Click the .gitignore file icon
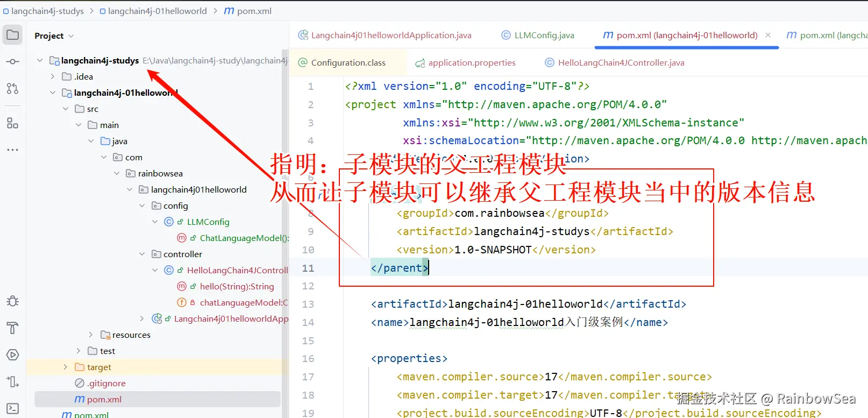This screenshot has width=868, height=418. coord(80,383)
